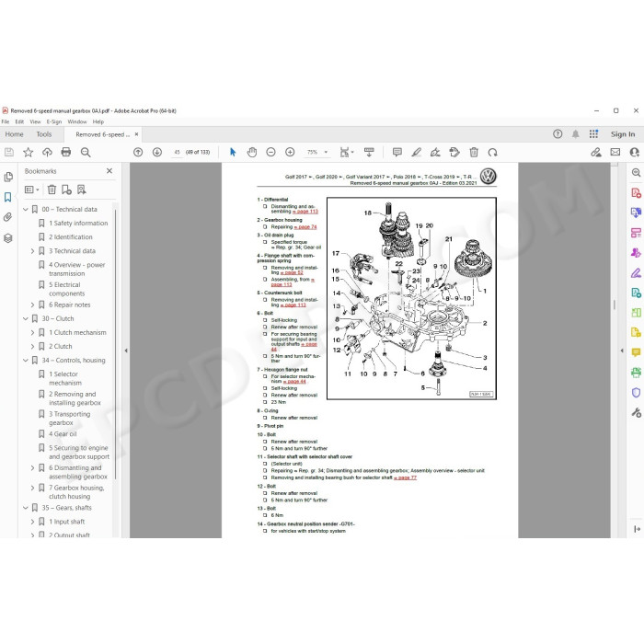
Task: Rotate the page view clockwise
Action: click(x=493, y=153)
